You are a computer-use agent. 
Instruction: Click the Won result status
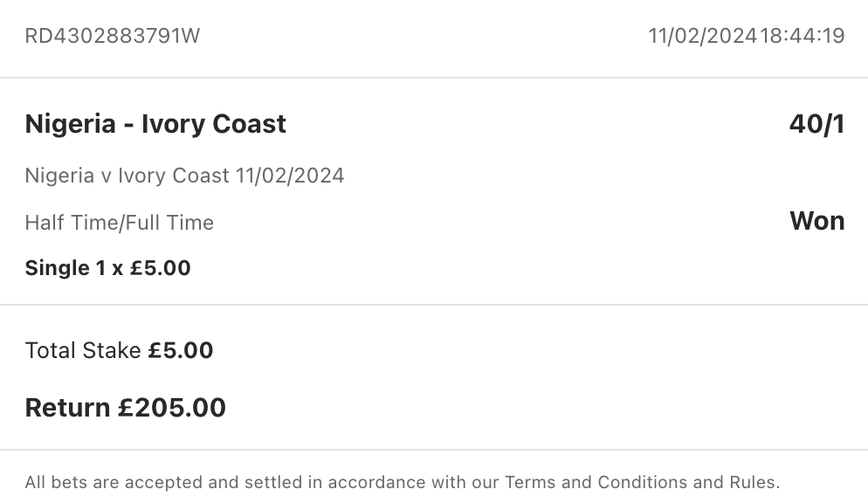coord(816,221)
